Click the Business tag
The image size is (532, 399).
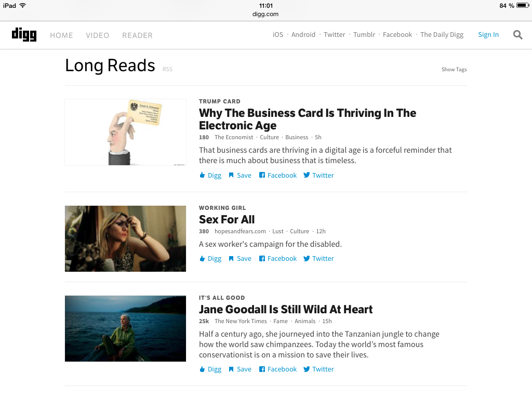point(297,137)
